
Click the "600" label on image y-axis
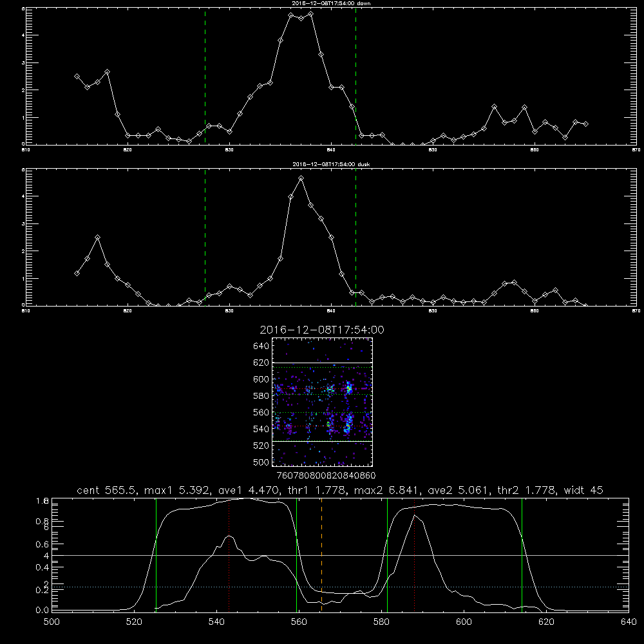[261, 379]
